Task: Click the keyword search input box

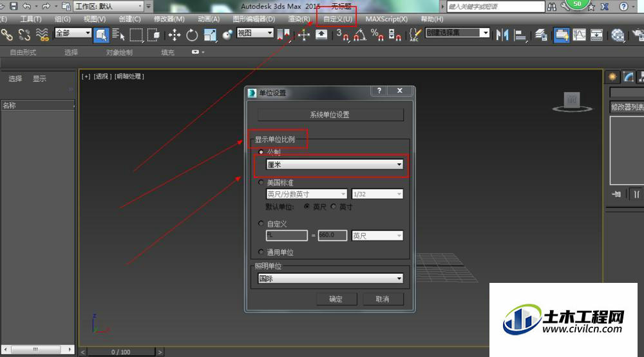Action: click(496, 6)
